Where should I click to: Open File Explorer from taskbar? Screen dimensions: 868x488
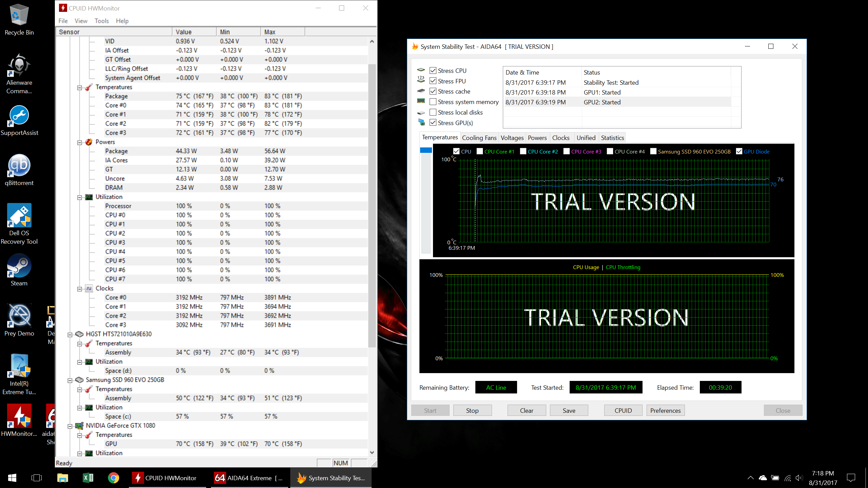(62, 478)
